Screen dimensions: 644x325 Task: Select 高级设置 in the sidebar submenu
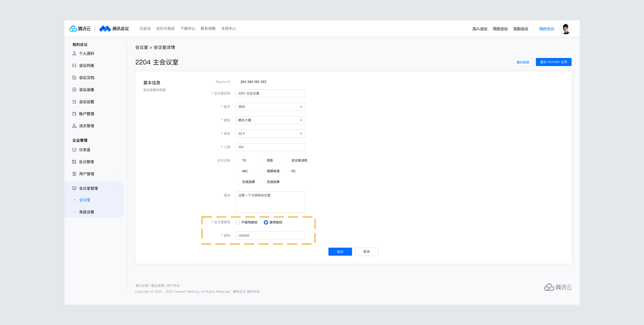click(86, 212)
